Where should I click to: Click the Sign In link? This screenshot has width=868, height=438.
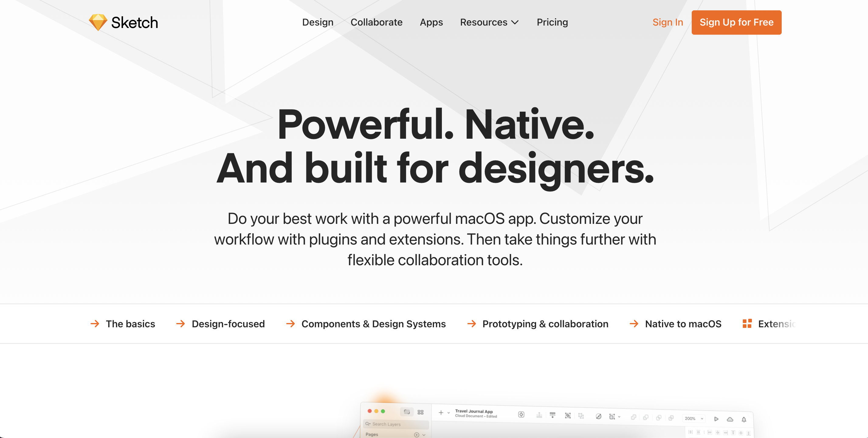(667, 22)
